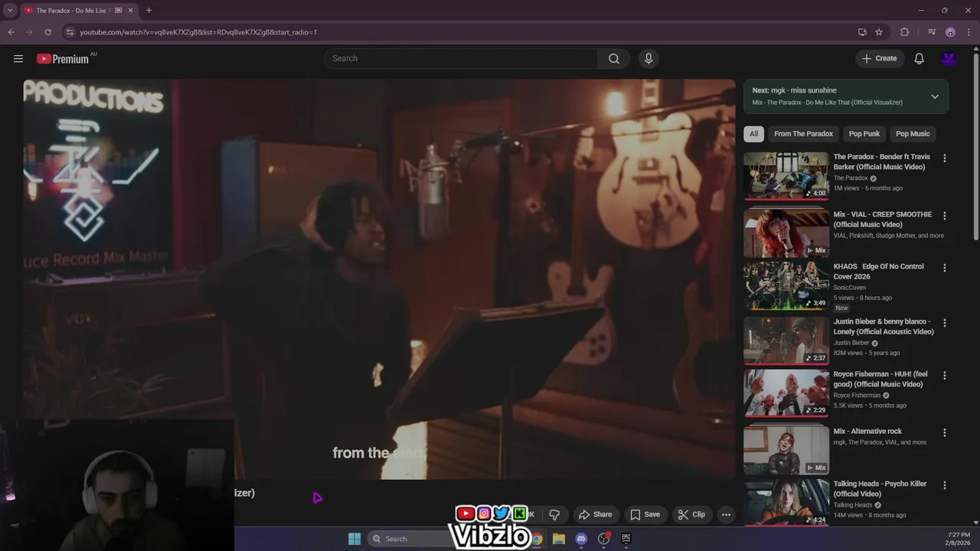Install app icon in address bar
The width and height of the screenshot is (980, 551).
862,32
